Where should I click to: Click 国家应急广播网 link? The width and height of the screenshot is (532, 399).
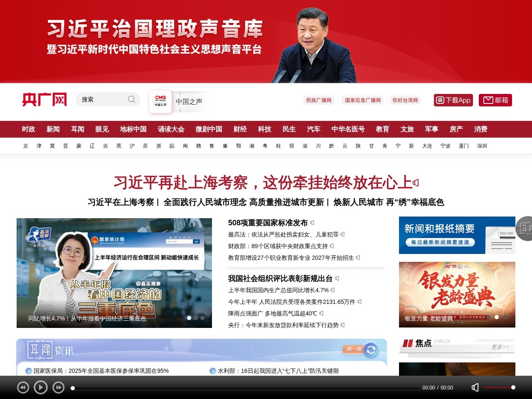(363, 100)
